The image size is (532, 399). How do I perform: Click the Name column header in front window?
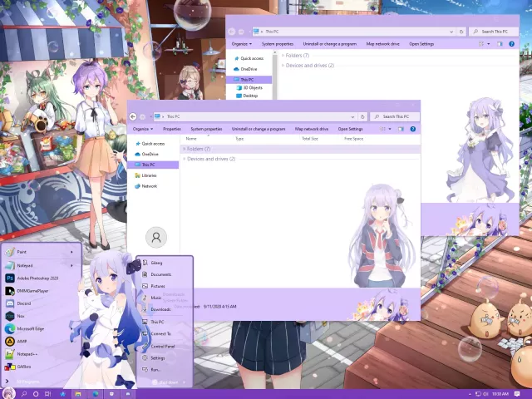point(191,139)
